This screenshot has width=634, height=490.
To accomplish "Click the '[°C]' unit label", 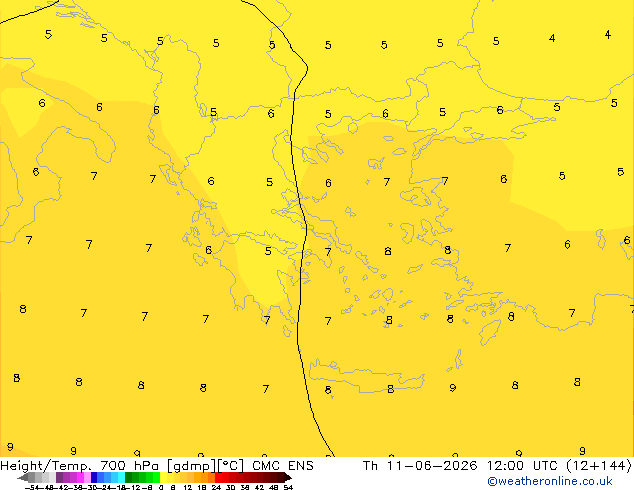I will (x=231, y=466).
